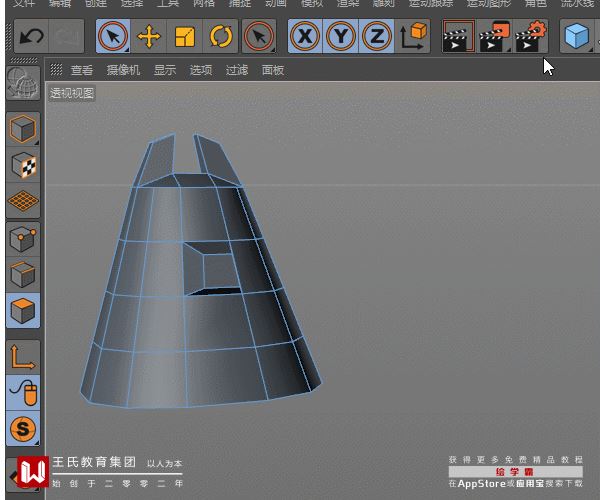Select the Scale tool
600x500 pixels.
pyautogui.click(x=185, y=36)
